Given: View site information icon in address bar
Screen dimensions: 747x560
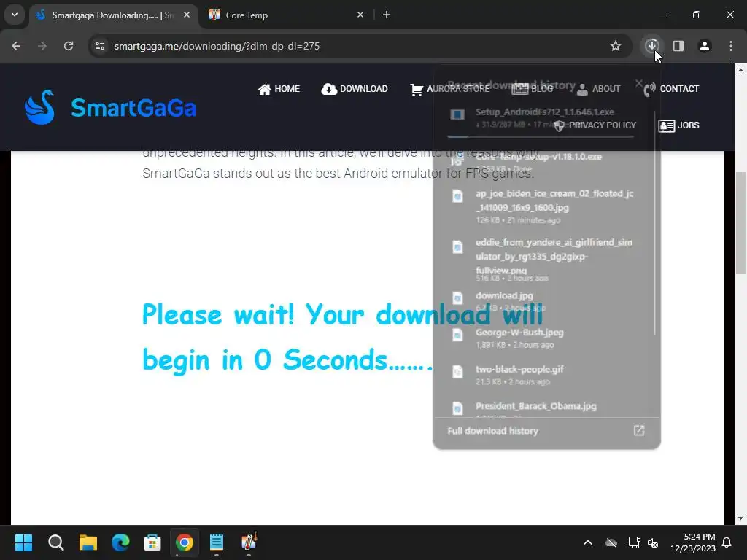Looking at the screenshot, I should pyautogui.click(x=100, y=46).
